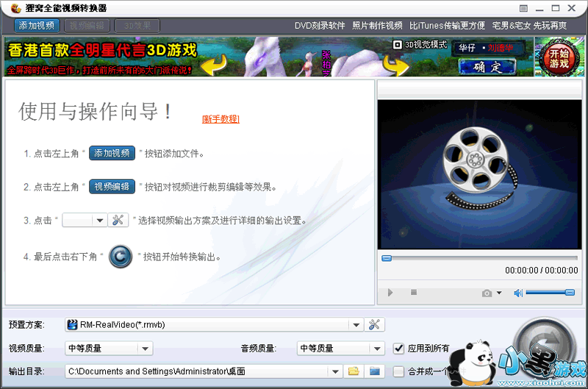Toggle the 合并成一个 checkbox

398,371
